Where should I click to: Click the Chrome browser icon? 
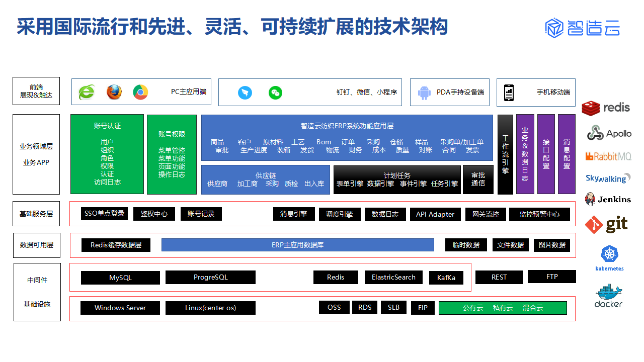point(140,92)
